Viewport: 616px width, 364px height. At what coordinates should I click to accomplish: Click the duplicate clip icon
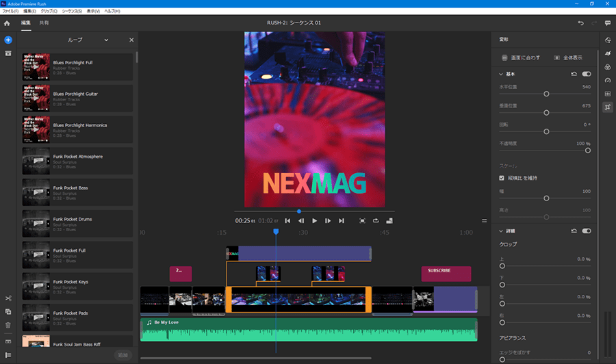pyautogui.click(x=8, y=312)
